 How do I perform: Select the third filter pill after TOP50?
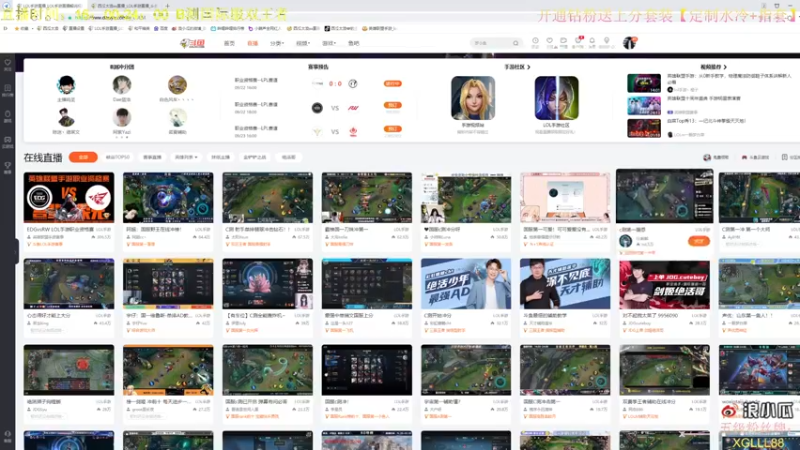coord(152,157)
